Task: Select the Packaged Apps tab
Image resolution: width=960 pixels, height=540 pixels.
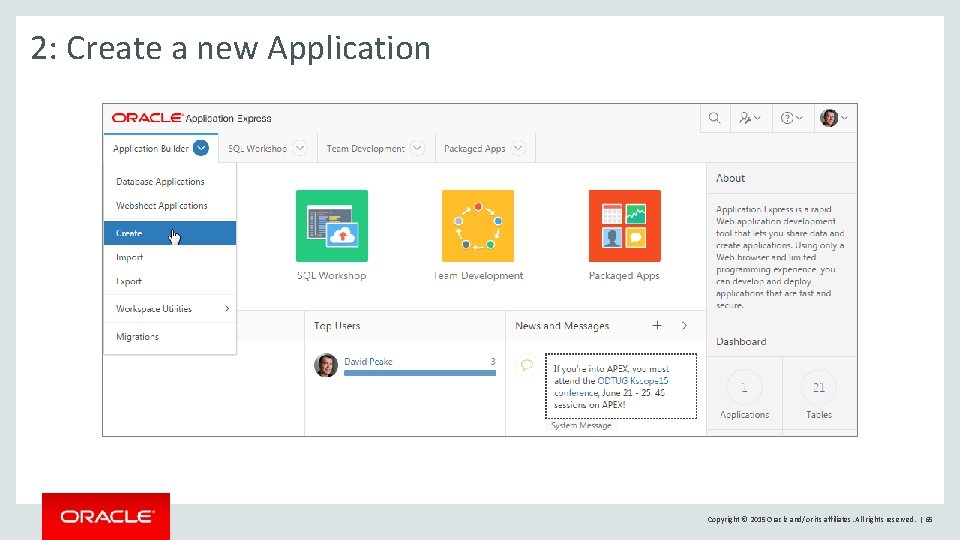Action: 485,148
